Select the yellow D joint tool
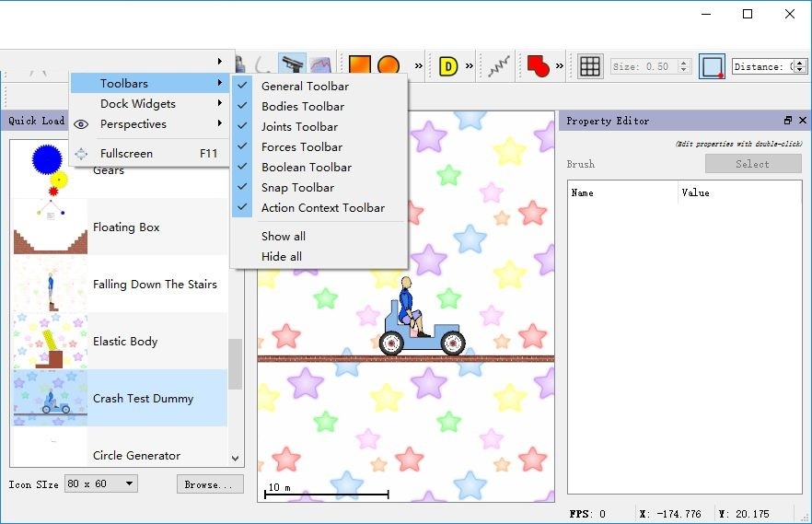Image resolution: width=812 pixels, height=524 pixels. tap(448, 66)
